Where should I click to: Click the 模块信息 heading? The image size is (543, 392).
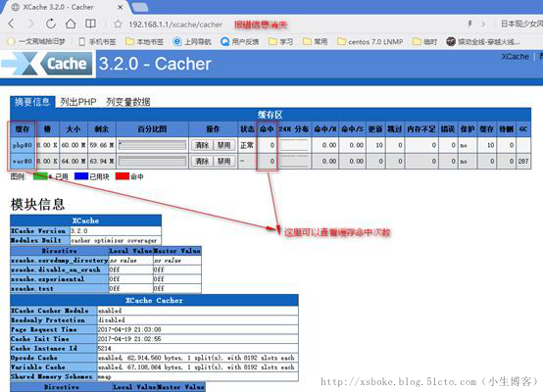click(38, 204)
